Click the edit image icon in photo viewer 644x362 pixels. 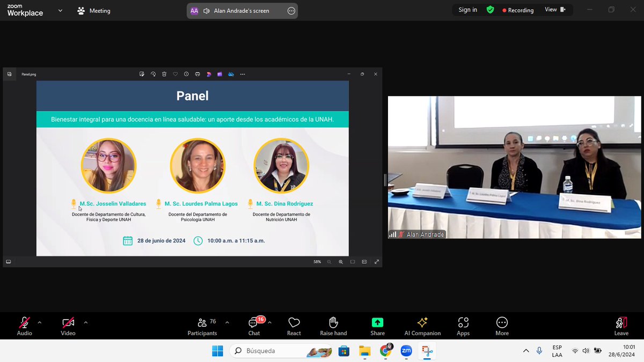[x=142, y=74]
